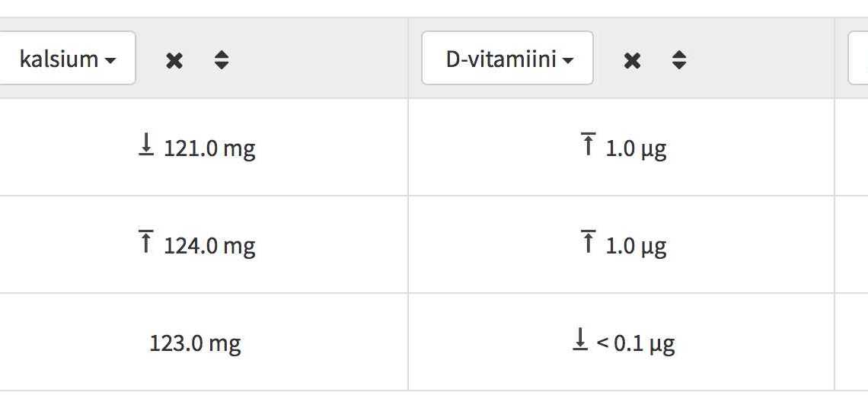Click the up-arrow high indicator beside 124.0 mg
The height and width of the screenshot is (405, 868).
tap(146, 242)
